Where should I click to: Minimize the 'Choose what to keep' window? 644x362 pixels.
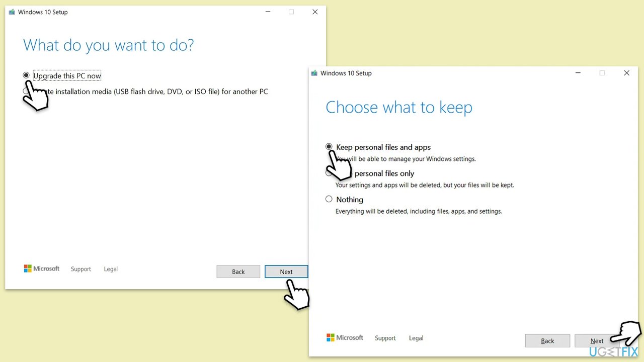click(578, 73)
